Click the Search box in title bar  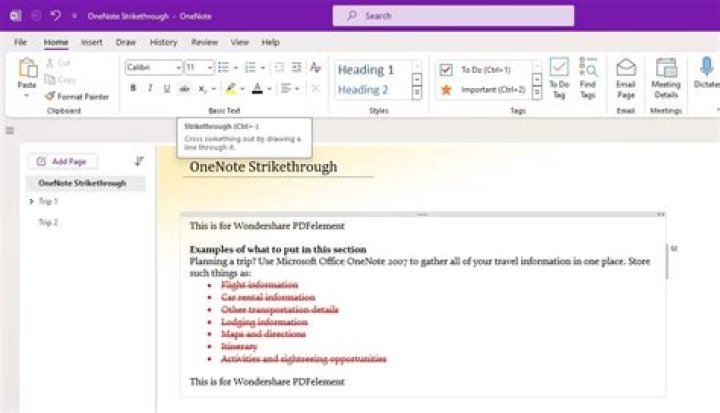[453, 16]
